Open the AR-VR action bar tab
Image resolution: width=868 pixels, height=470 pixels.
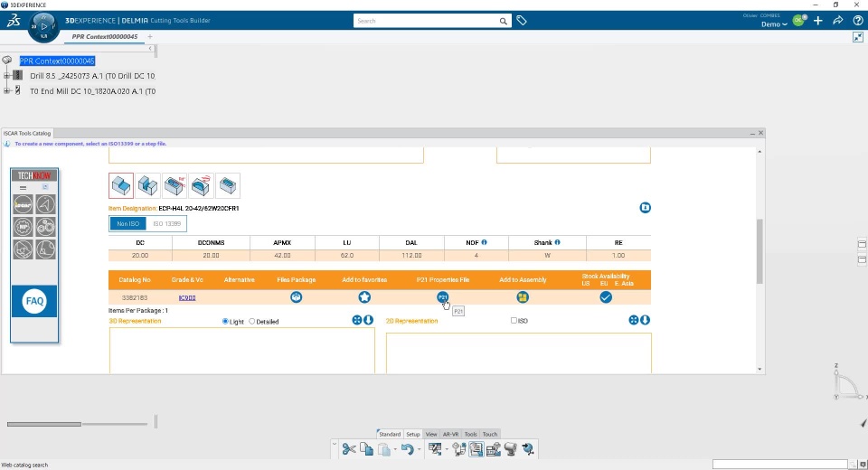(450, 434)
